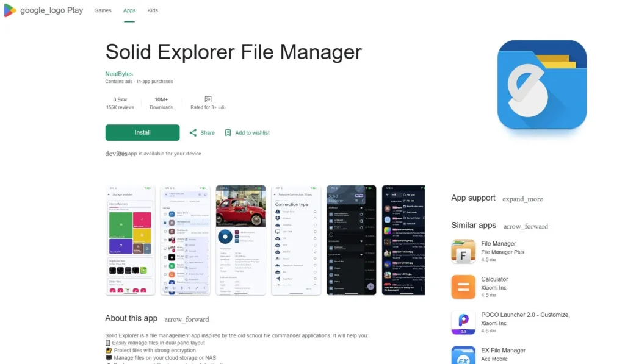The image size is (625, 364).
Task: Open the NeatBytes developer page
Action: pyautogui.click(x=118, y=73)
